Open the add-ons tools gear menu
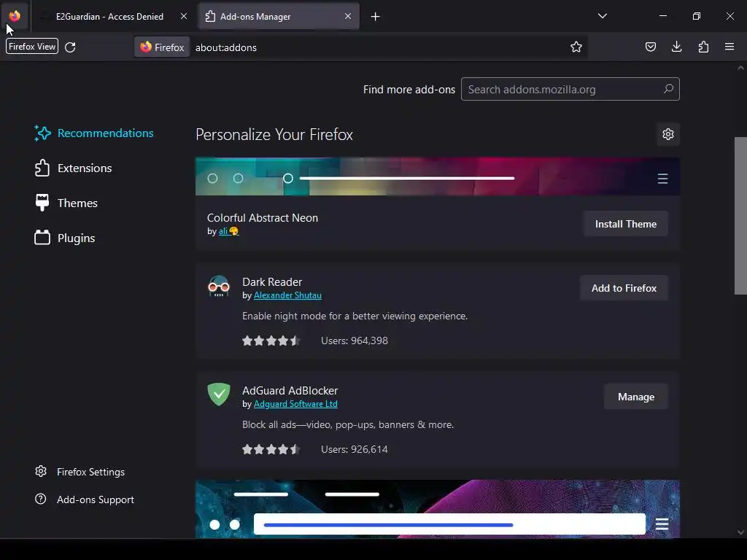Screen dimensions: 747x560 point(668,134)
